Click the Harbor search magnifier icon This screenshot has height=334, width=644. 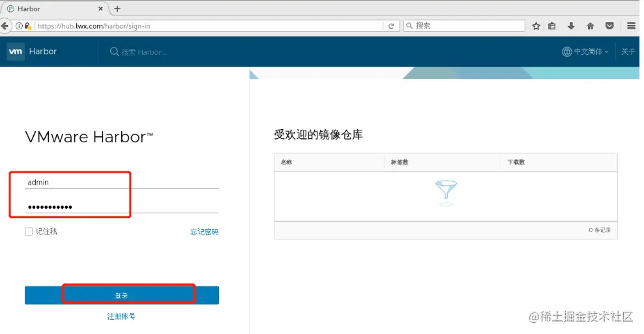(x=114, y=52)
